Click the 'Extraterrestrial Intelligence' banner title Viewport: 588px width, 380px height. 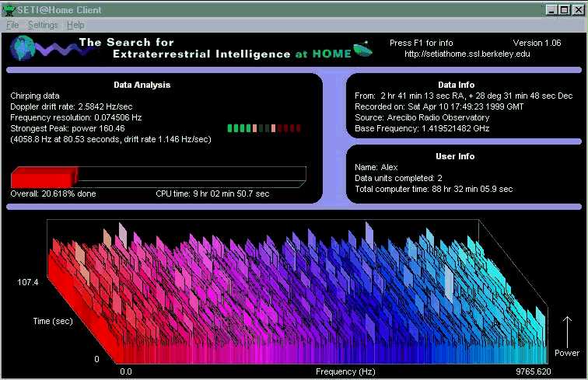pos(201,54)
